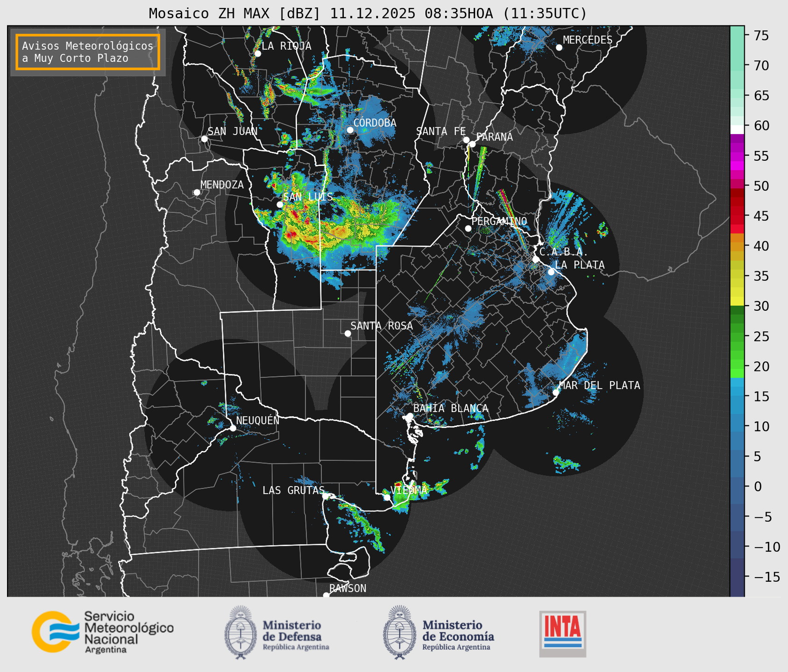Select the Santa Rosa city marker dot
788x672 pixels.
pos(348,333)
